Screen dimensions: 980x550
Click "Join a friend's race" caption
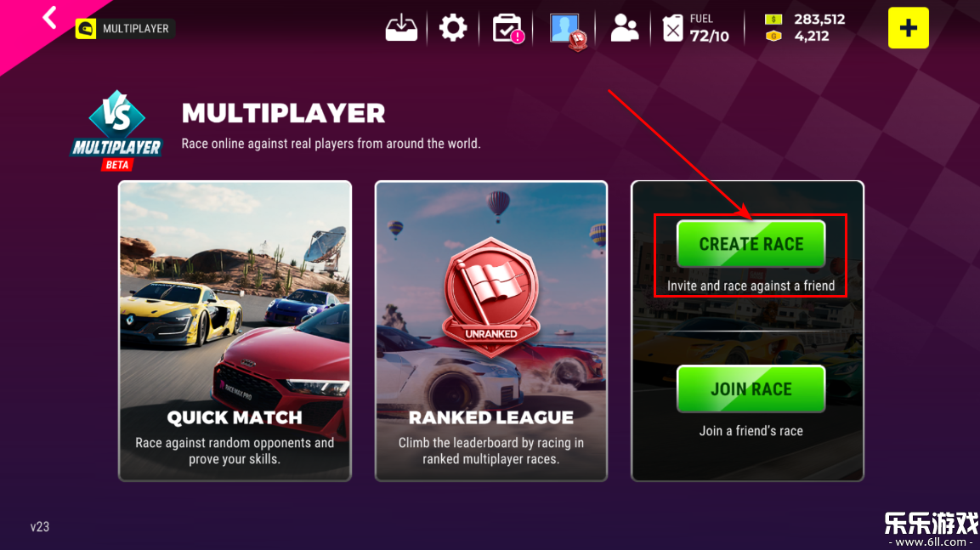pos(751,431)
